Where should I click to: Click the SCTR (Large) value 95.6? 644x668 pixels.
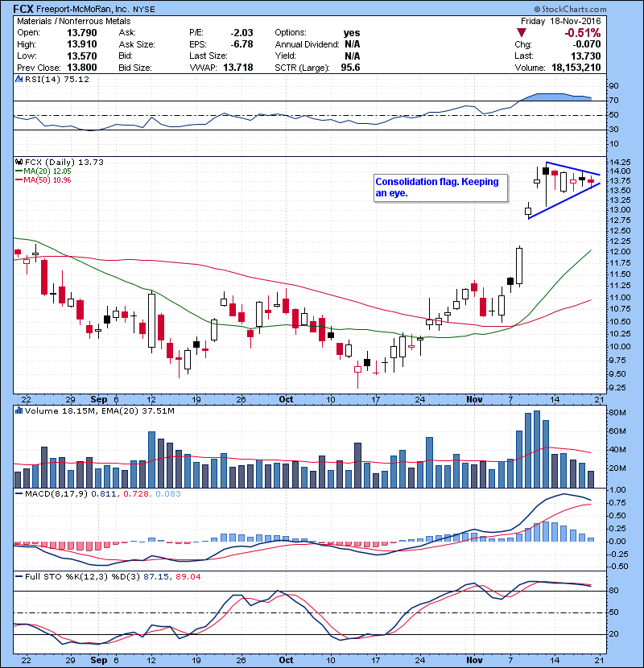point(350,68)
